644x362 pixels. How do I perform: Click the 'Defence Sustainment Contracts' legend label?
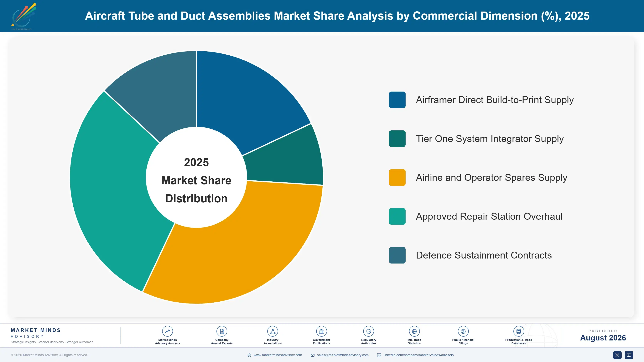484,255
